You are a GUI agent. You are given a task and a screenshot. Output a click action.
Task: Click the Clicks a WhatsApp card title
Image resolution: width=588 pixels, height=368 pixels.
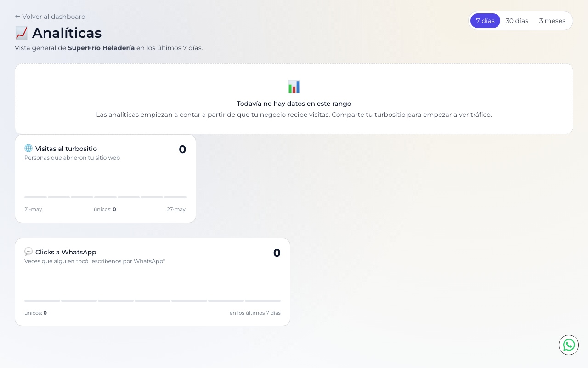(66, 252)
